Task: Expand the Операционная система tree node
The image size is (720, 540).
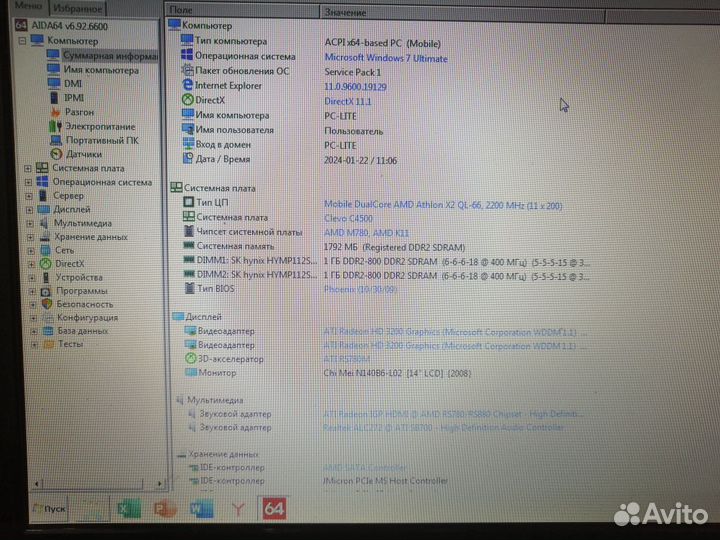Action: tap(28, 182)
